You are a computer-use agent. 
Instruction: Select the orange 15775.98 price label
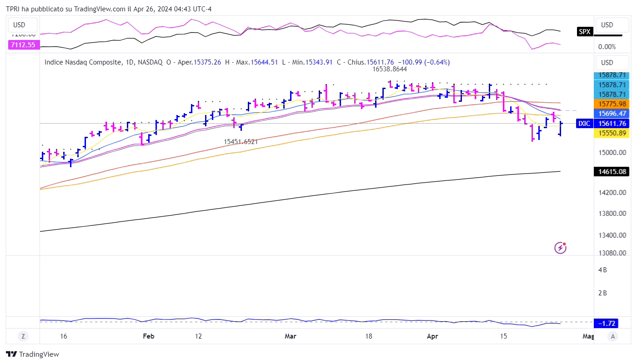(x=612, y=104)
